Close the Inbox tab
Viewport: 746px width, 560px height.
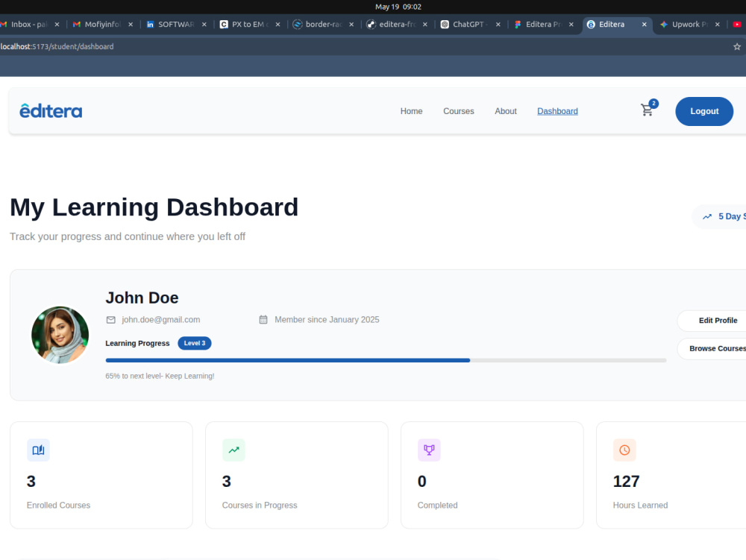[57, 25]
